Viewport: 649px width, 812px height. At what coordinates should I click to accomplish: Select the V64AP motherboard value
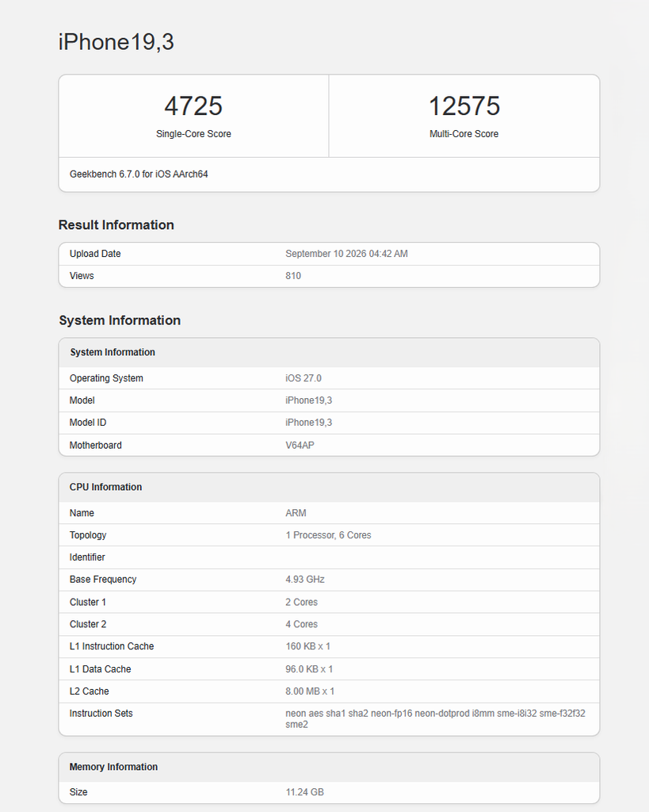click(x=300, y=446)
